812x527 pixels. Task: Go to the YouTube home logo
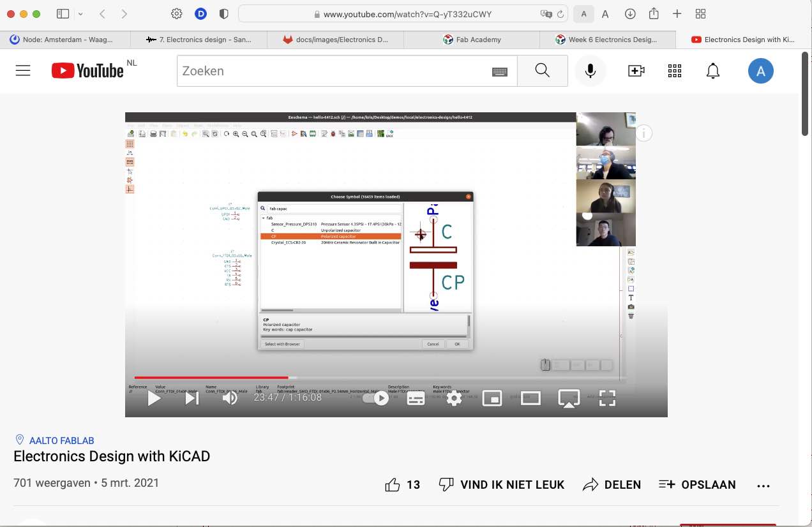(87, 71)
